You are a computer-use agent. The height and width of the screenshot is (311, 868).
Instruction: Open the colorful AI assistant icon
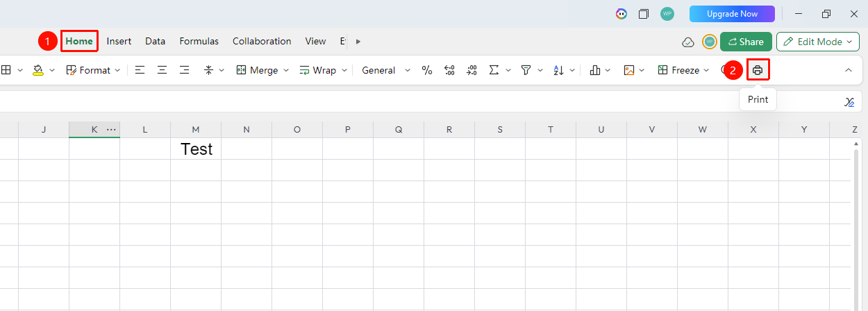tap(621, 14)
